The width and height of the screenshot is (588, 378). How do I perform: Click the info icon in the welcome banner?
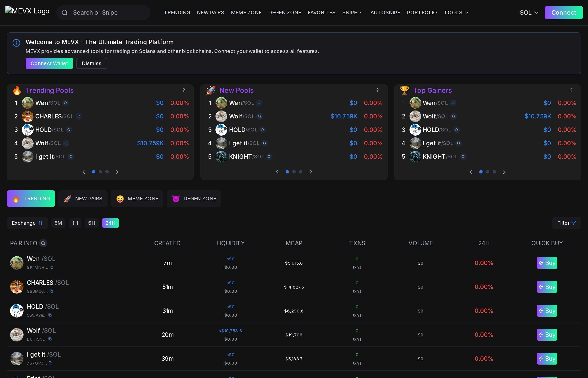pyautogui.click(x=16, y=42)
